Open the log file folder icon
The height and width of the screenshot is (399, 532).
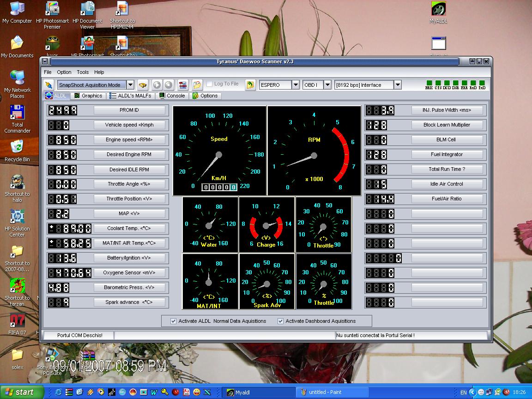[197, 85]
